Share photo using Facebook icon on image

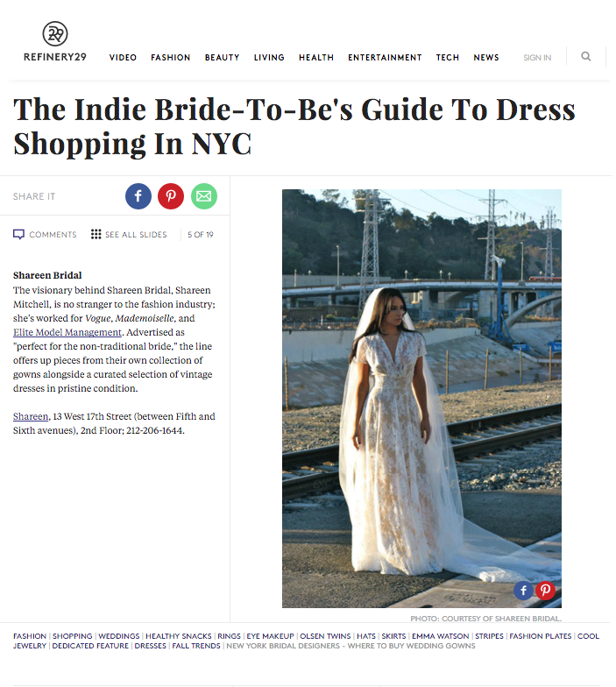(x=523, y=591)
